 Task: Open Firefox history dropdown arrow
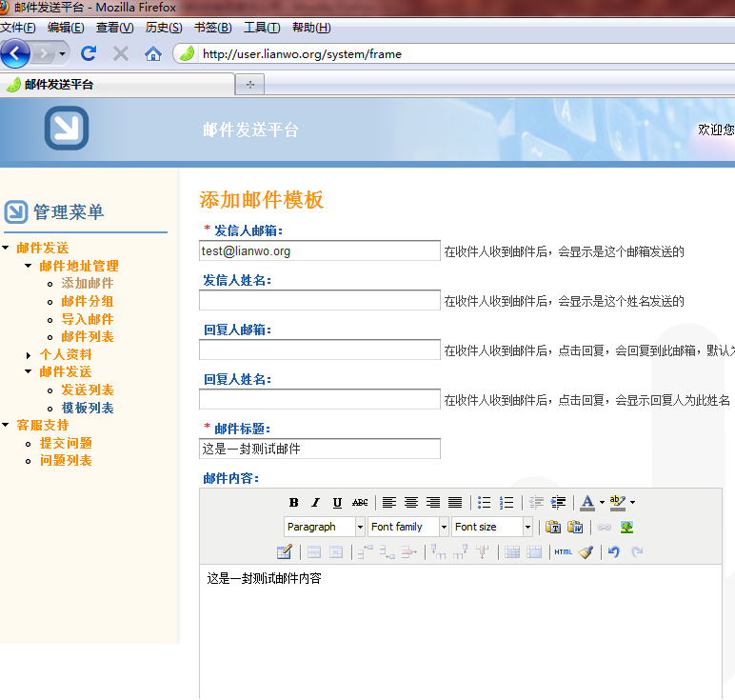[62, 54]
